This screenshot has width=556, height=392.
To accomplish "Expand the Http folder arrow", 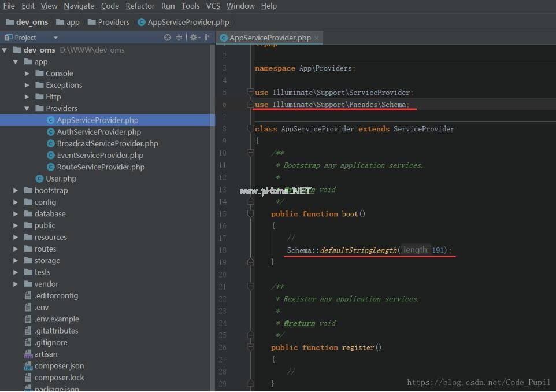I will [27, 97].
